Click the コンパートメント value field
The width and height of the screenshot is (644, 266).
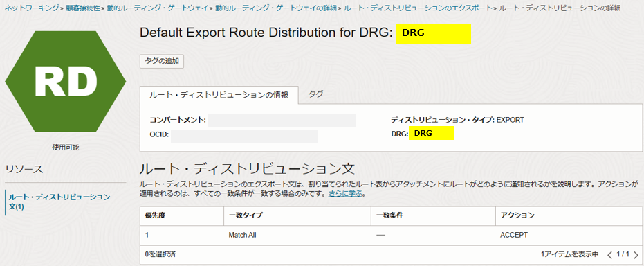pyautogui.click(x=282, y=121)
